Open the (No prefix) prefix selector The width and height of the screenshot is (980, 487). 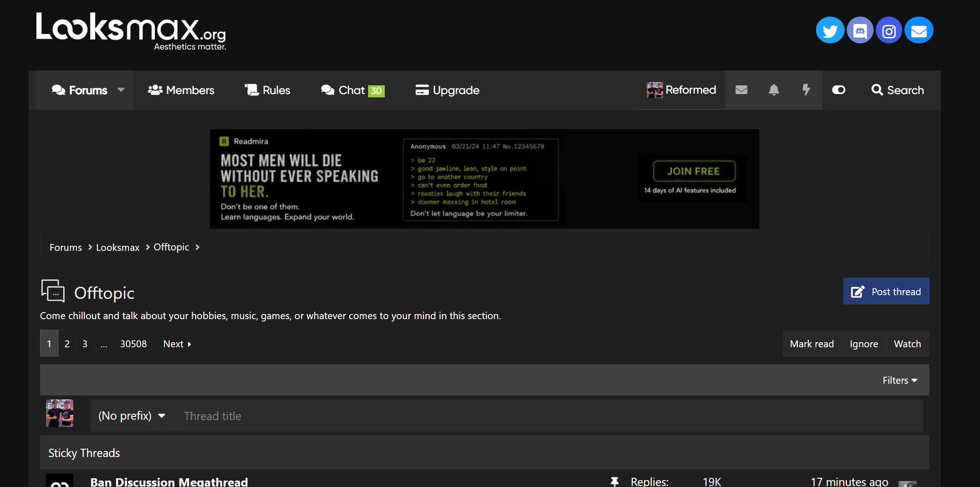pyautogui.click(x=132, y=416)
